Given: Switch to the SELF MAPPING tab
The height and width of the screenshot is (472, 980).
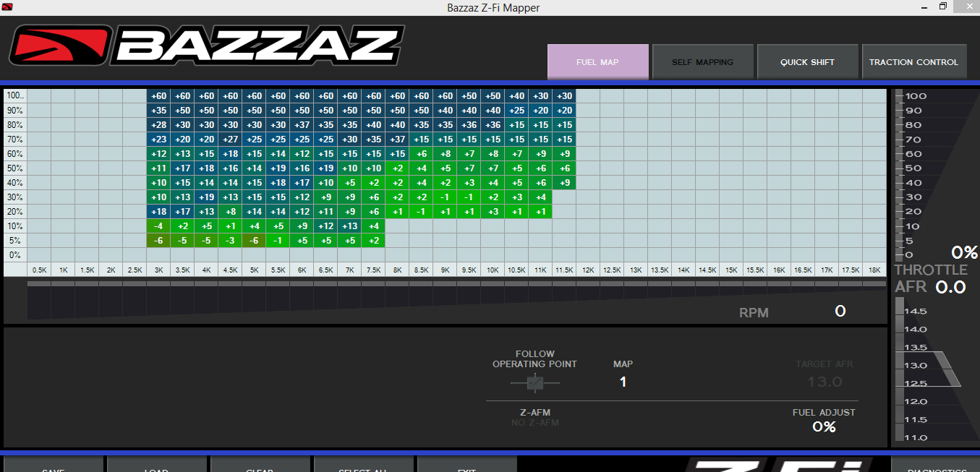Looking at the screenshot, I should (x=702, y=62).
